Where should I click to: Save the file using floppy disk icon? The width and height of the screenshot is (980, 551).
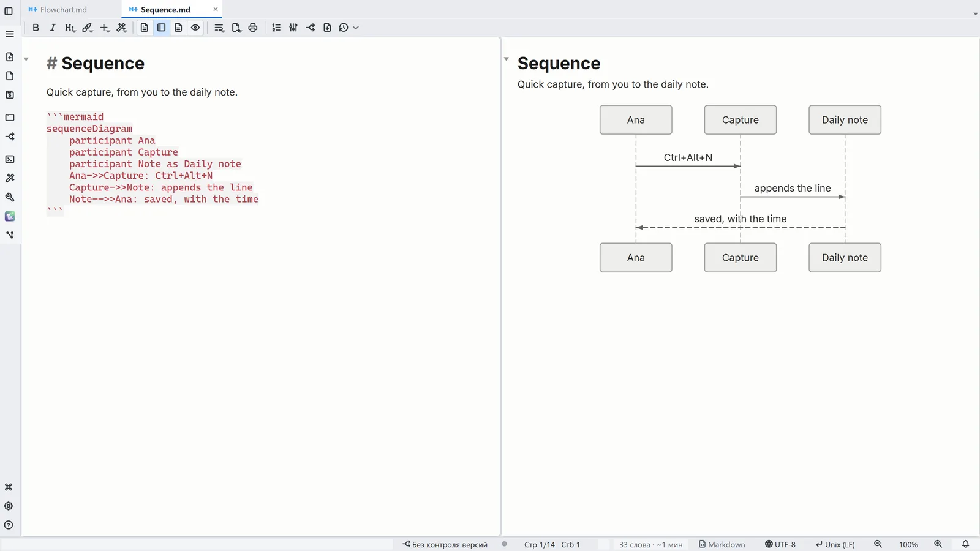pyautogui.click(x=10, y=95)
